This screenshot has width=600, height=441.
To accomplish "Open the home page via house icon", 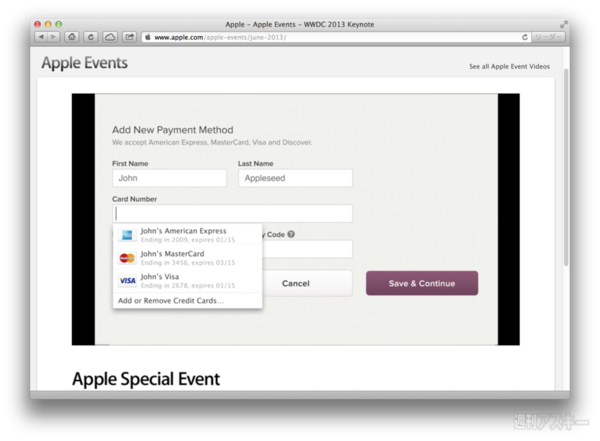I will click(72, 37).
